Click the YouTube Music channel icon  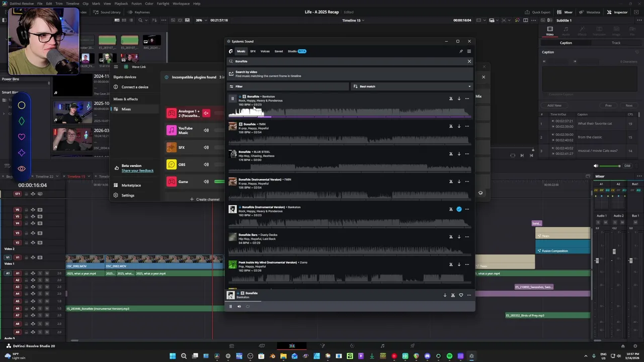tap(172, 130)
